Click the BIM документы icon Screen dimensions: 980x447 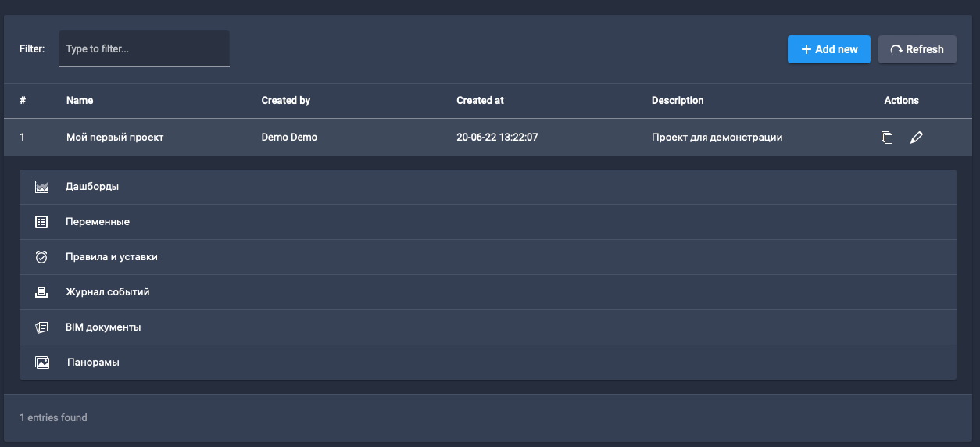click(42, 327)
